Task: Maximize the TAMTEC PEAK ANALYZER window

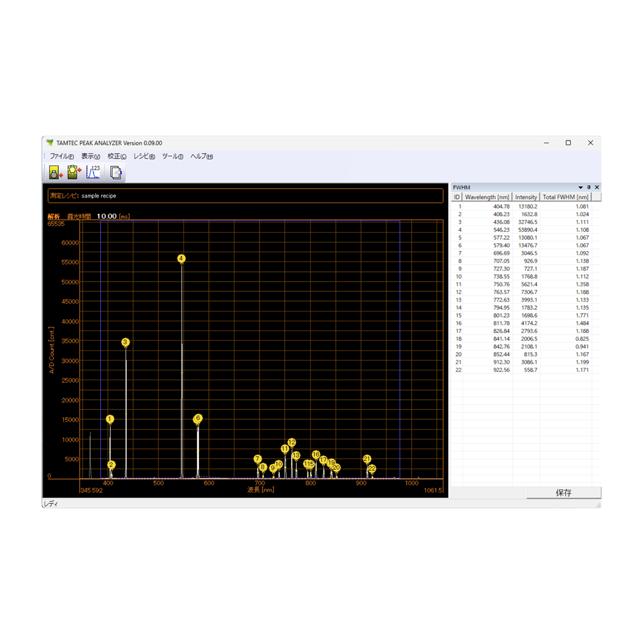Action: [568, 143]
